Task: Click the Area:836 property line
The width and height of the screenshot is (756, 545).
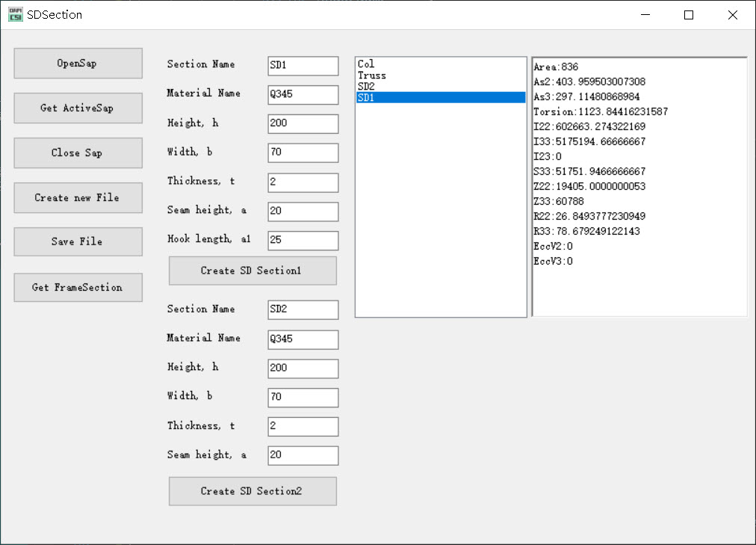Action: [x=556, y=67]
